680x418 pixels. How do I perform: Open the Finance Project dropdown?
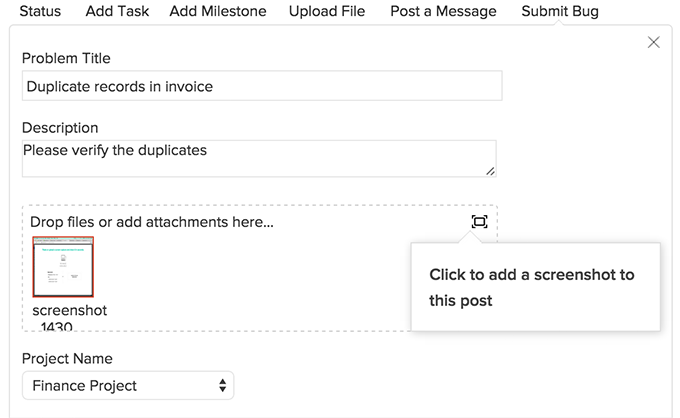(x=127, y=385)
